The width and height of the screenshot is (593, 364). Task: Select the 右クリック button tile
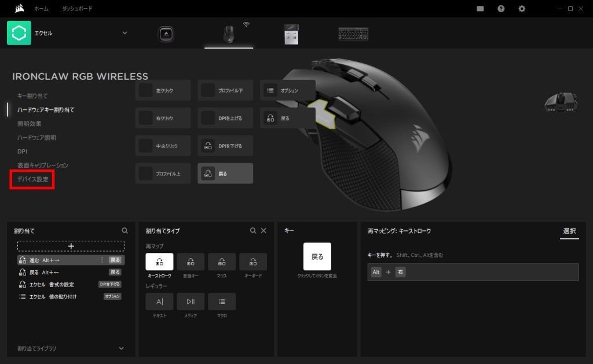[x=163, y=118]
